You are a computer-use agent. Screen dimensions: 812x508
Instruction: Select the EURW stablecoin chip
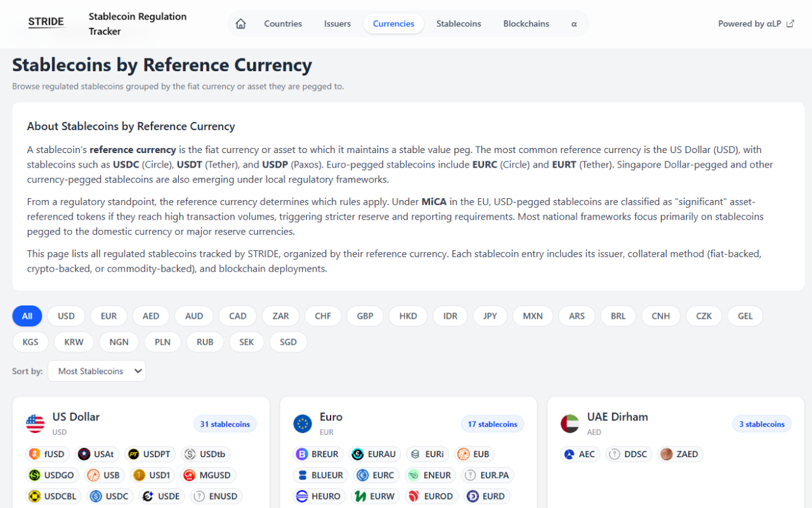[x=376, y=496]
